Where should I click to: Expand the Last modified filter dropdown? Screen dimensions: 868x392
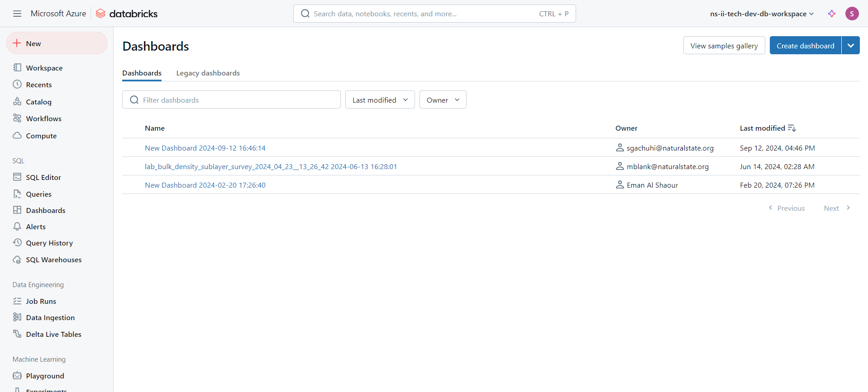point(380,99)
